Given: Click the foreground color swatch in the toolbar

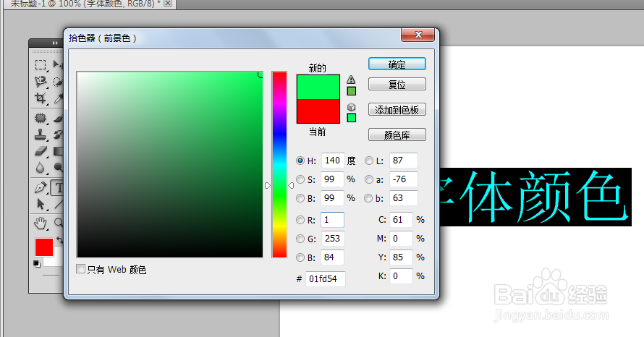Looking at the screenshot, I should (44, 247).
